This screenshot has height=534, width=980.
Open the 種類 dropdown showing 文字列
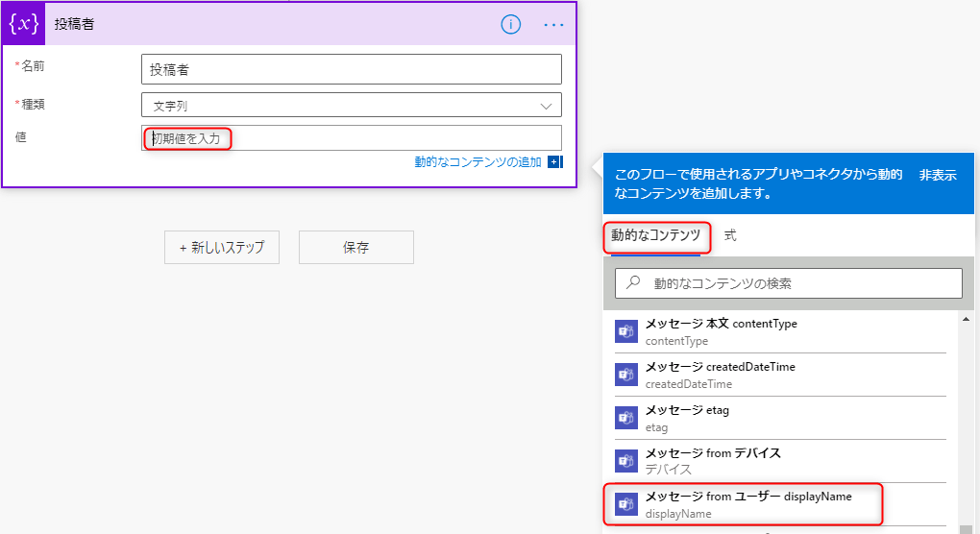[351, 106]
